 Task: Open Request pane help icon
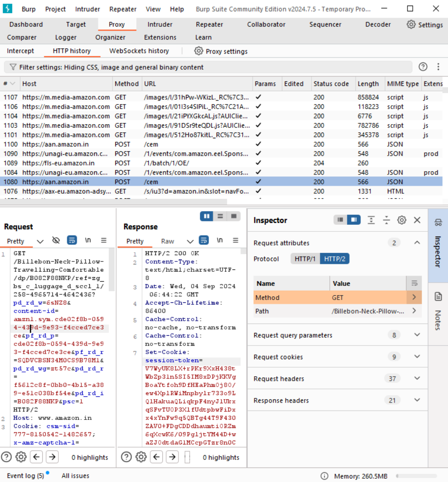pos(7,457)
